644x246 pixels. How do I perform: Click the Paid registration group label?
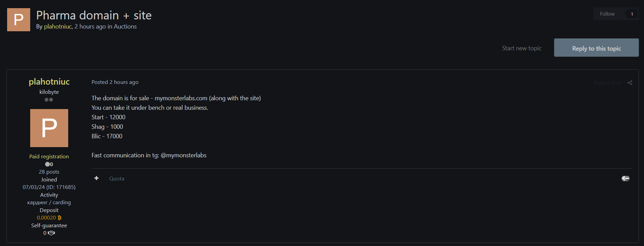pyautogui.click(x=49, y=157)
